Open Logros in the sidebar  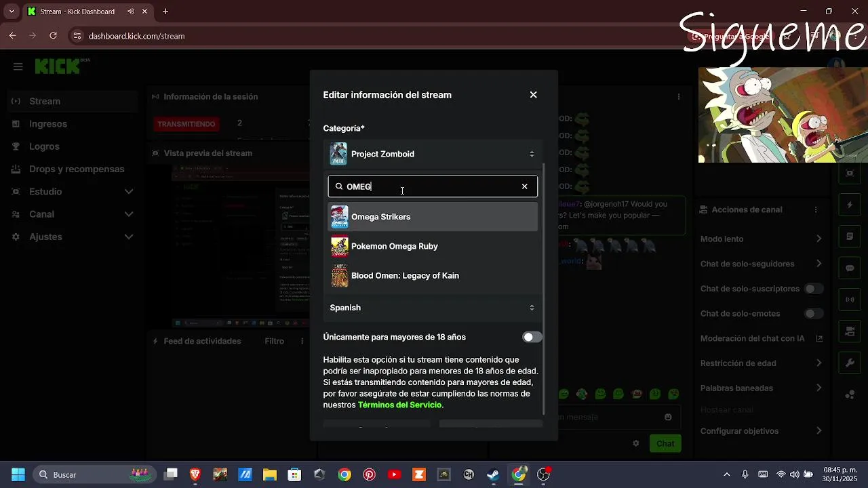(71, 146)
